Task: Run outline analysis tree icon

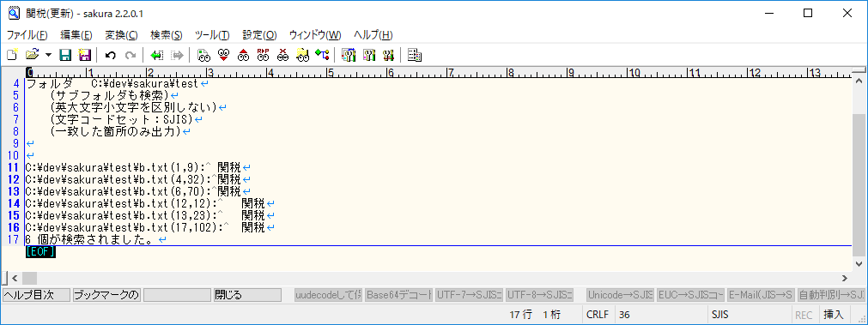Action: [322, 55]
